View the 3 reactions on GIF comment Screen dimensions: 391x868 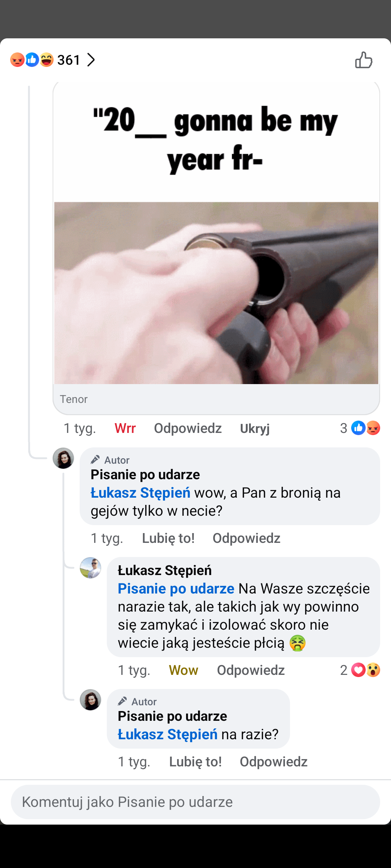(360, 428)
